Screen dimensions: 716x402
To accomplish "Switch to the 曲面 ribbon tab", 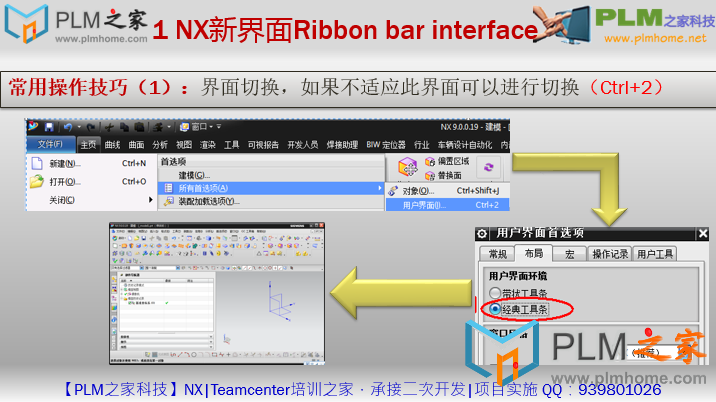I will point(136,145).
